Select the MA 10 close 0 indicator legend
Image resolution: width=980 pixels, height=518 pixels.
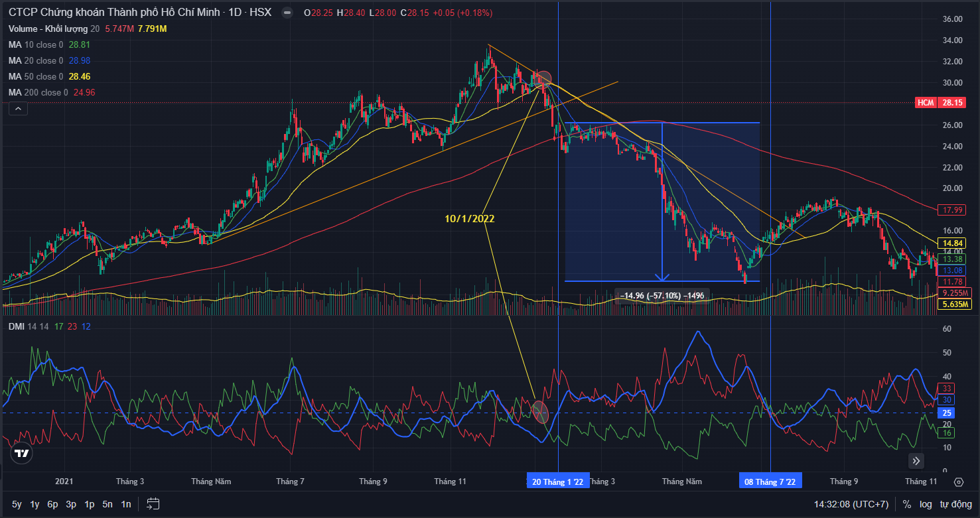click(36, 44)
